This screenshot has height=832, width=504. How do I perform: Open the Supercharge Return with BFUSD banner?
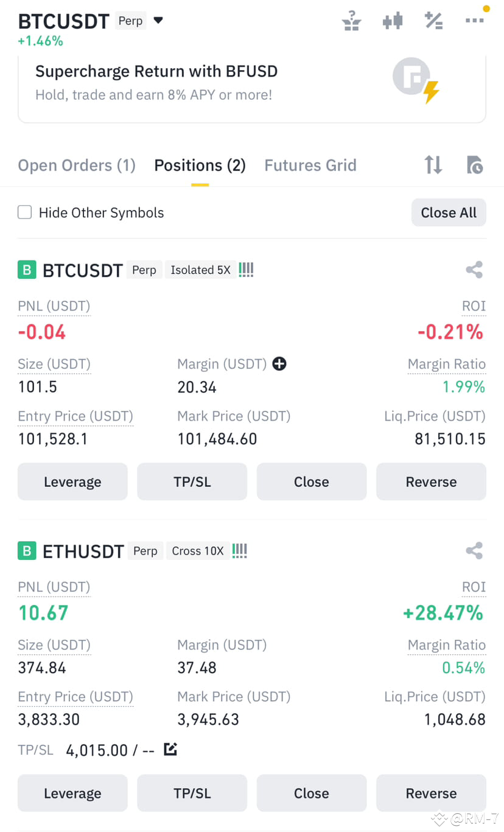252,87
